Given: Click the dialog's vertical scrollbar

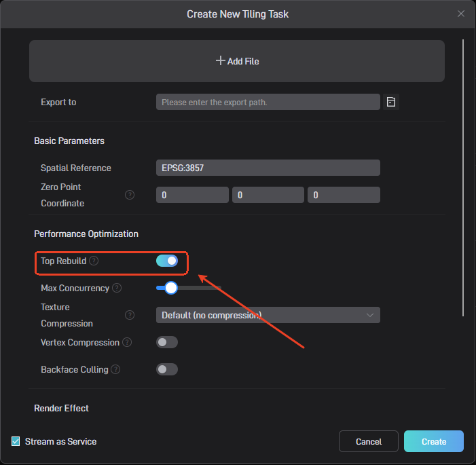Looking at the screenshot, I should (463, 178).
